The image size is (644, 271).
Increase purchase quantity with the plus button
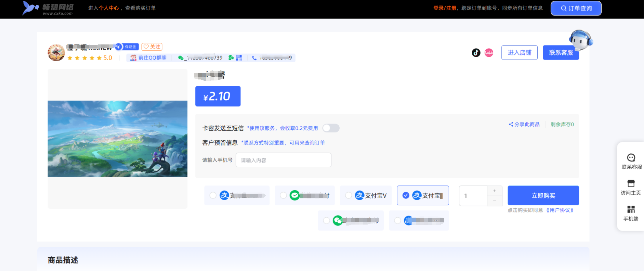click(x=494, y=191)
